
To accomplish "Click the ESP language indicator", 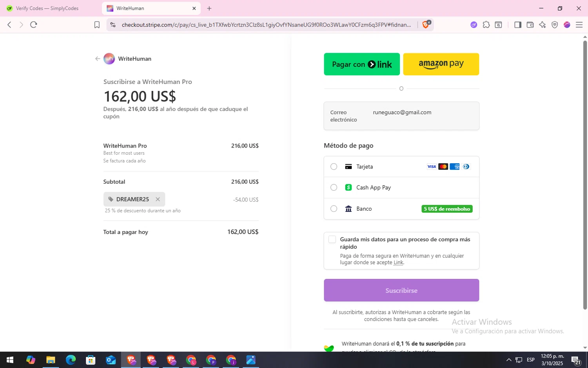I will (x=530, y=360).
